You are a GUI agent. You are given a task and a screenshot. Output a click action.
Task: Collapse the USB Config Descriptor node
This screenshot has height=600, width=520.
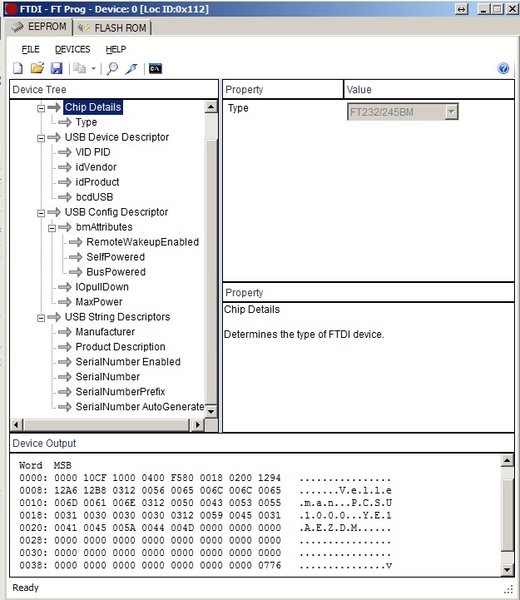click(x=41, y=213)
